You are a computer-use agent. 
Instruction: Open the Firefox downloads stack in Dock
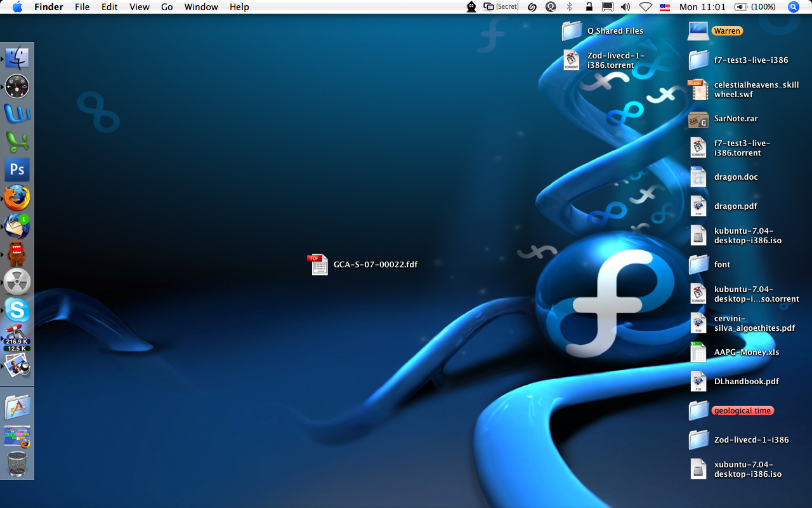pos(17,436)
